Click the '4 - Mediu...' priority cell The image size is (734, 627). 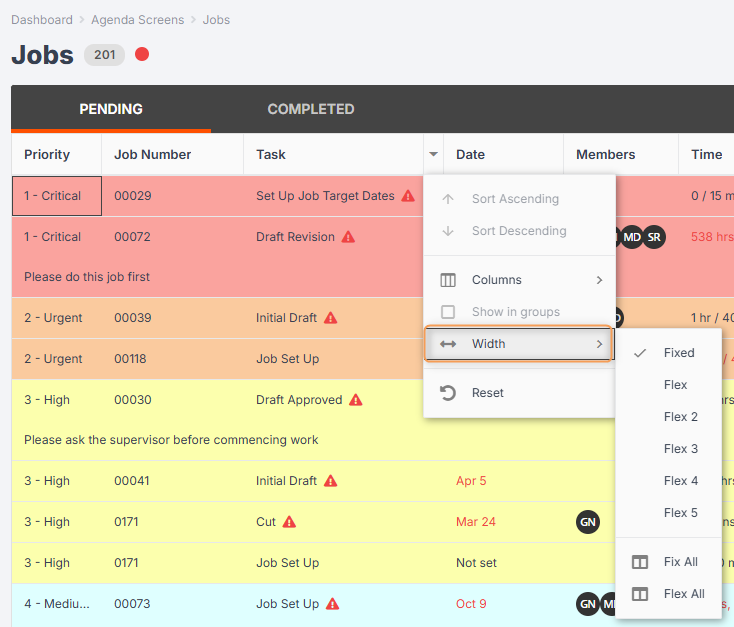(57, 604)
